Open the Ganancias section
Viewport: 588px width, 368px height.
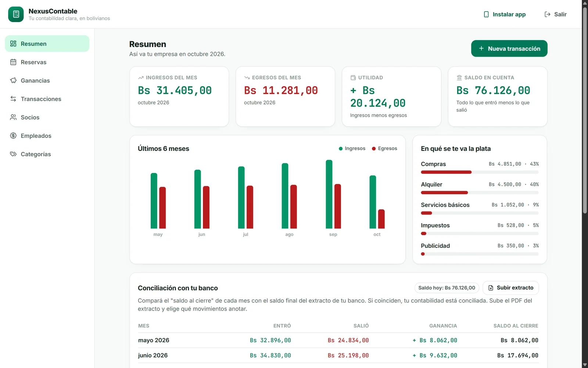coord(47,80)
